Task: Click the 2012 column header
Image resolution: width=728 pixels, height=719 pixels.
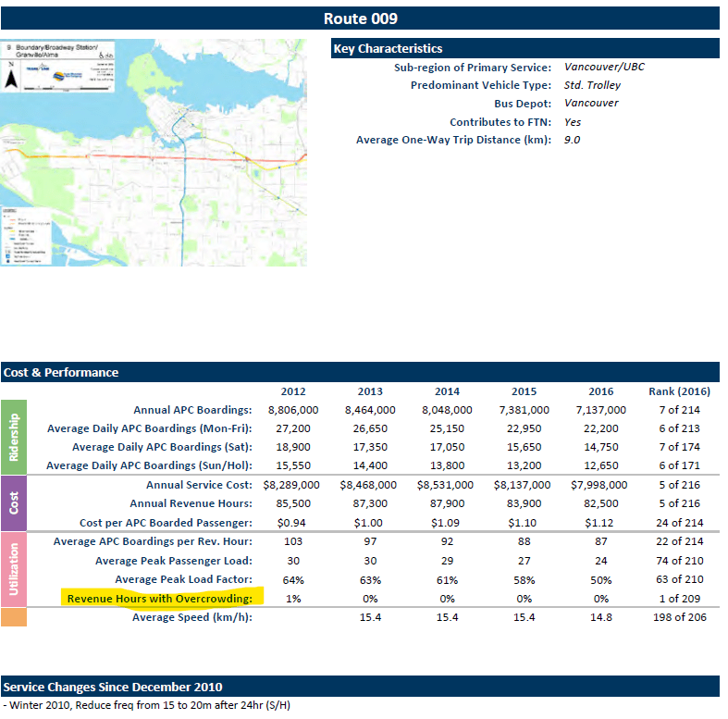Action: (293, 391)
